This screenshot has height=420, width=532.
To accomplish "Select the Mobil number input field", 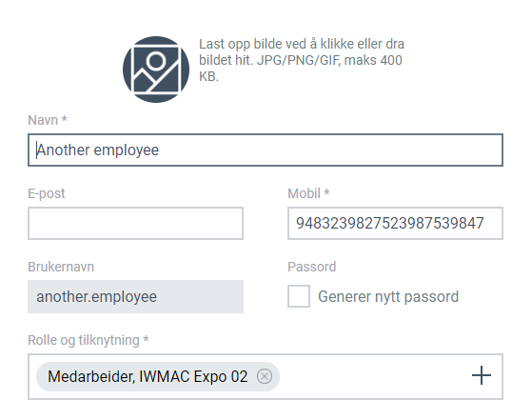I will pos(395,224).
